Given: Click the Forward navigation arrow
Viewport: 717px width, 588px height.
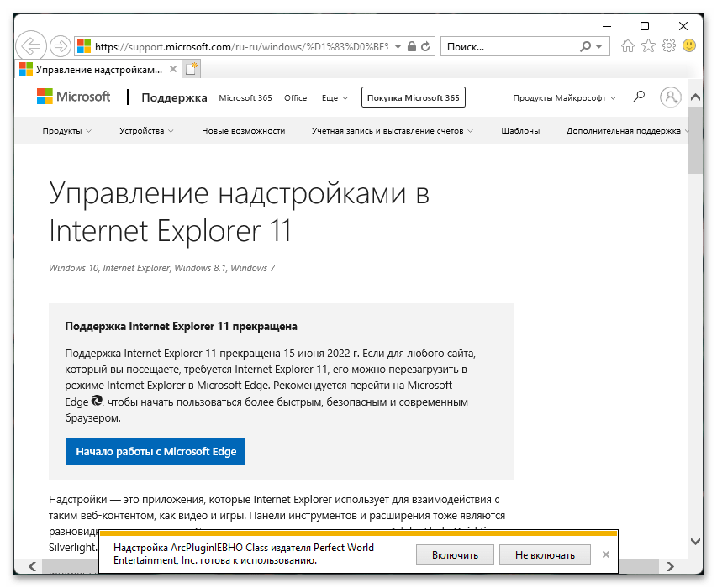Looking at the screenshot, I should [x=60, y=46].
